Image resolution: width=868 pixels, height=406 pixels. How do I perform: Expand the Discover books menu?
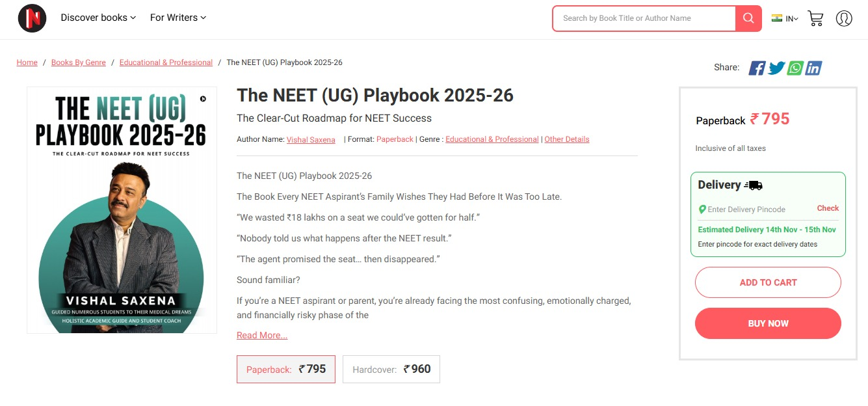pyautogui.click(x=98, y=18)
